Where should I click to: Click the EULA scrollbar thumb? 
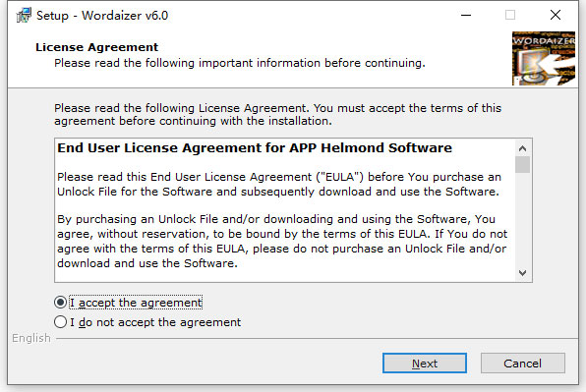pos(522,165)
